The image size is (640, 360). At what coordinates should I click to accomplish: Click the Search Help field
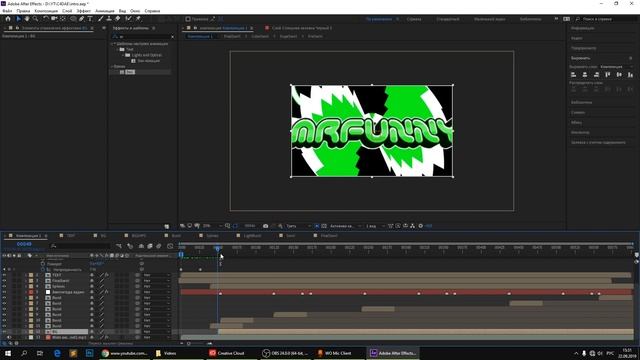[606, 19]
